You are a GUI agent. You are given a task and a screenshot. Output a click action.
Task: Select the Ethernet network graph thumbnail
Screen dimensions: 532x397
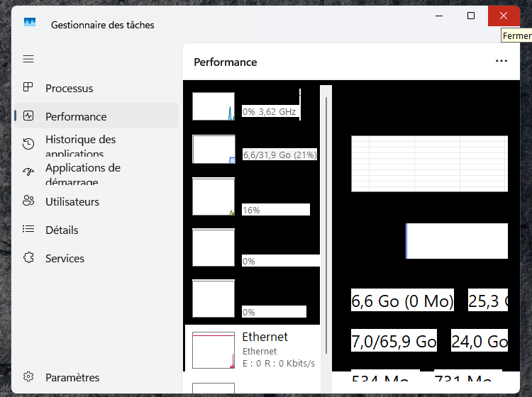pyautogui.click(x=214, y=350)
